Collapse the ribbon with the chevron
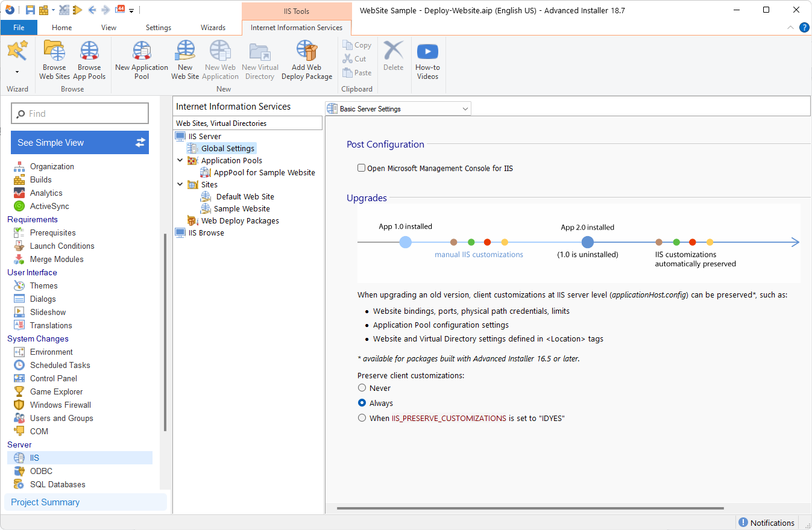Screen dimensions: 812x530 (791, 28)
